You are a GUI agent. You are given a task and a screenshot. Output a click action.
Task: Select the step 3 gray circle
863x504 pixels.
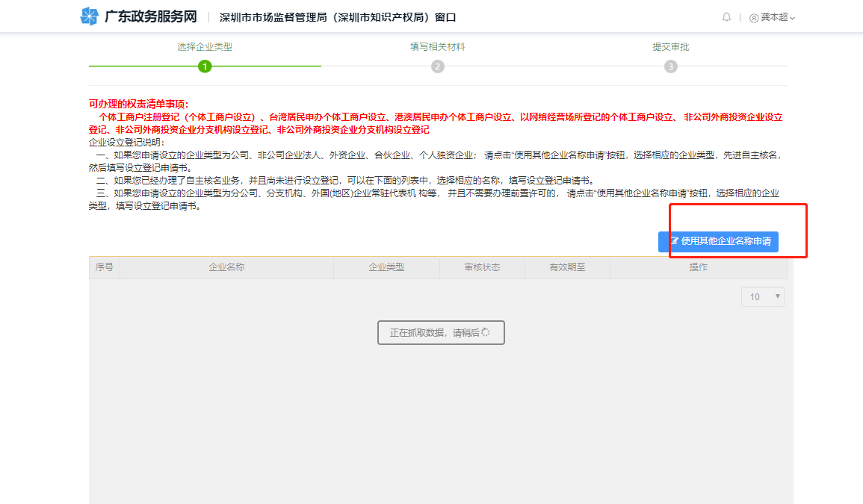[671, 66]
